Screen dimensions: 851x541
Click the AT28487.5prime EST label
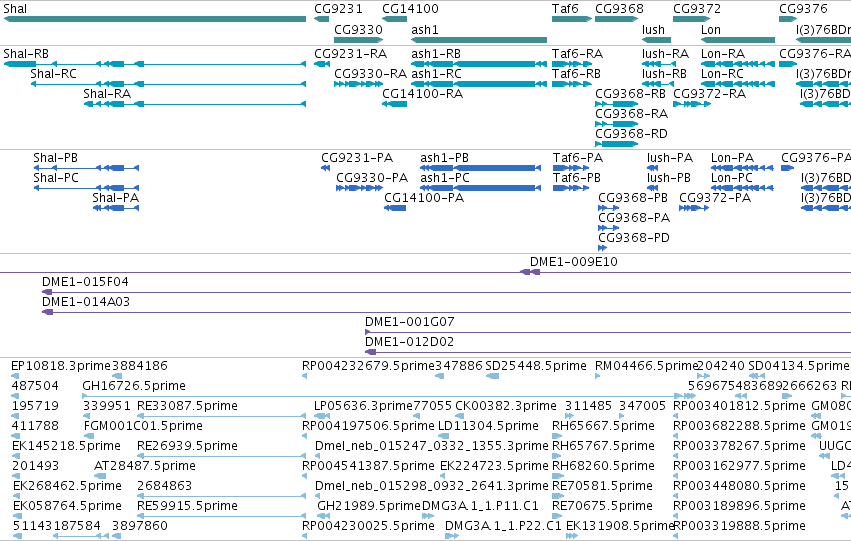[x=144, y=466]
